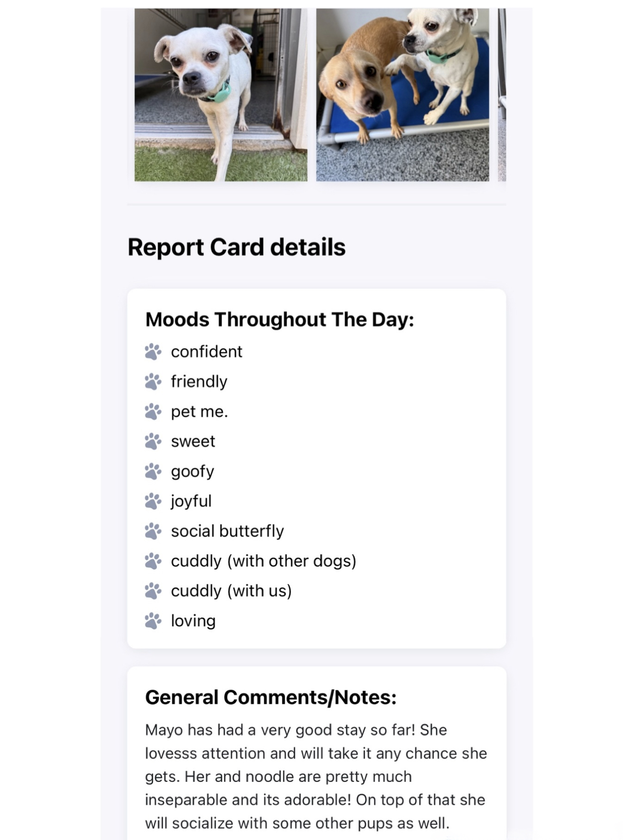Click paw icon next to loving
The width and height of the screenshot is (623, 840).
coord(153,621)
